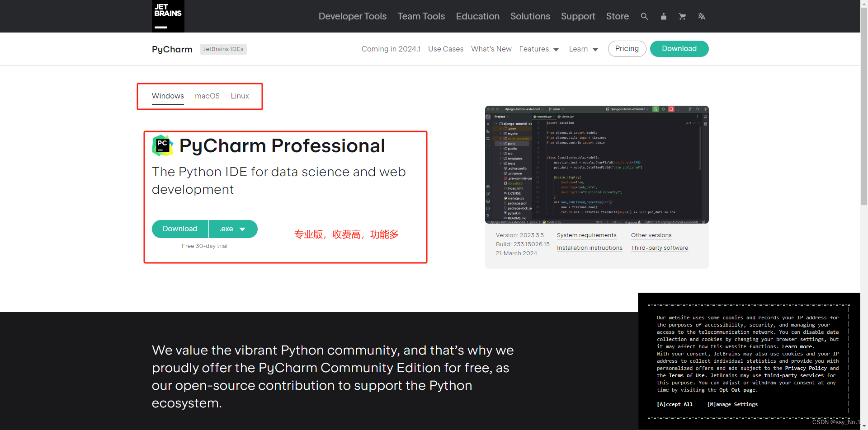868x430 pixels.
Task: Open Store menu
Action: click(617, 16)
